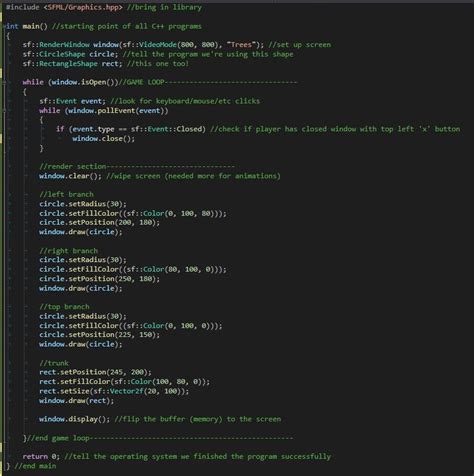
Task: Click 'while (window.pollEvent(event))' line
Action: pyautogui.click(x=104, y=110)
